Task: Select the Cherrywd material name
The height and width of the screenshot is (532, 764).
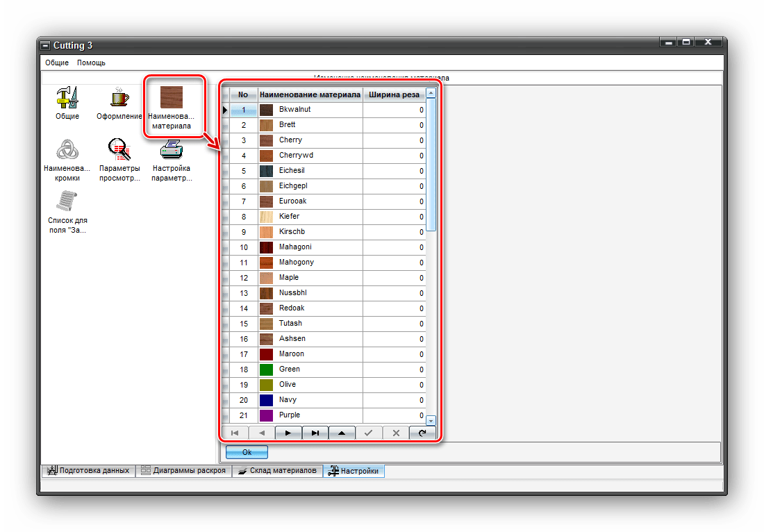Action: click(296, 155)
